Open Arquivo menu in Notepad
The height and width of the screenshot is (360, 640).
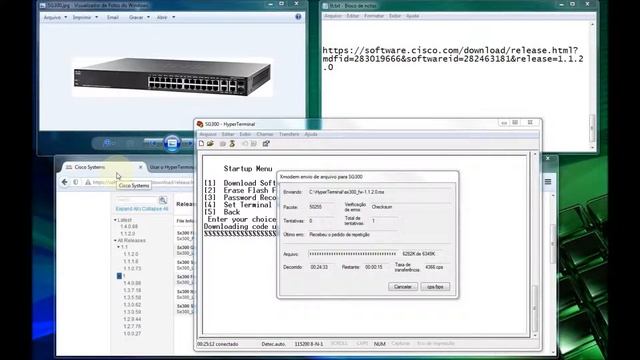[x=333, y=16]
